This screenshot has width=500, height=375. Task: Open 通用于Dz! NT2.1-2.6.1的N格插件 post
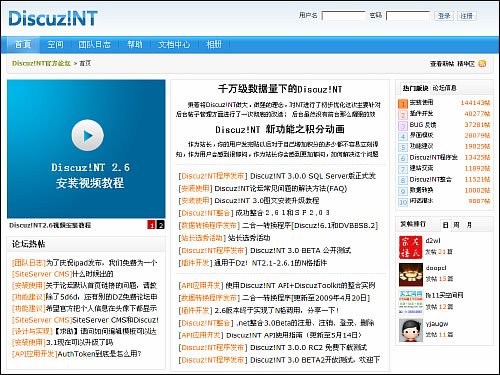(x=270, y=263)
